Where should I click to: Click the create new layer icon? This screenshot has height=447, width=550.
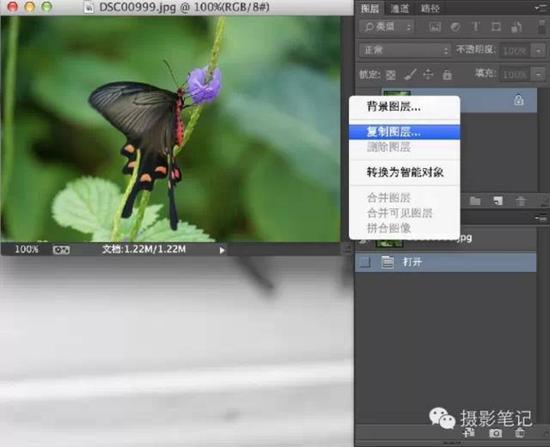498,201
